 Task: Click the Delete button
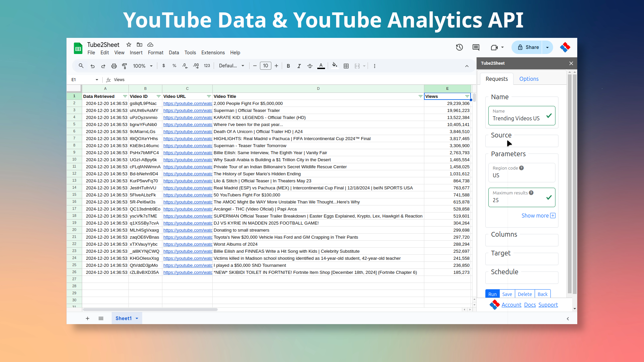(x=525, y=294)
